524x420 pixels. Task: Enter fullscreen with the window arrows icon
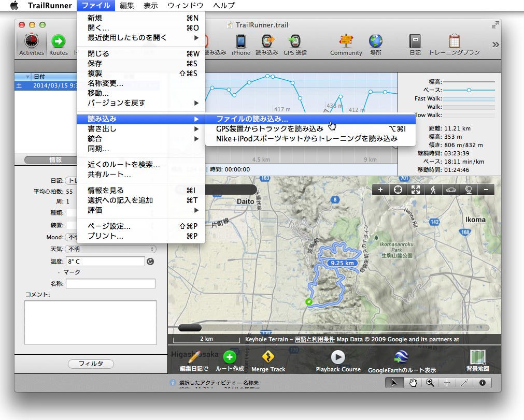coord(495,25)
